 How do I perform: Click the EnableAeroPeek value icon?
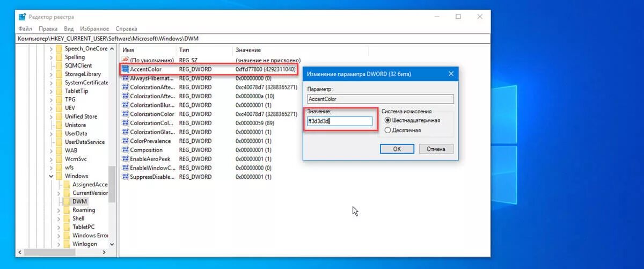126,159
